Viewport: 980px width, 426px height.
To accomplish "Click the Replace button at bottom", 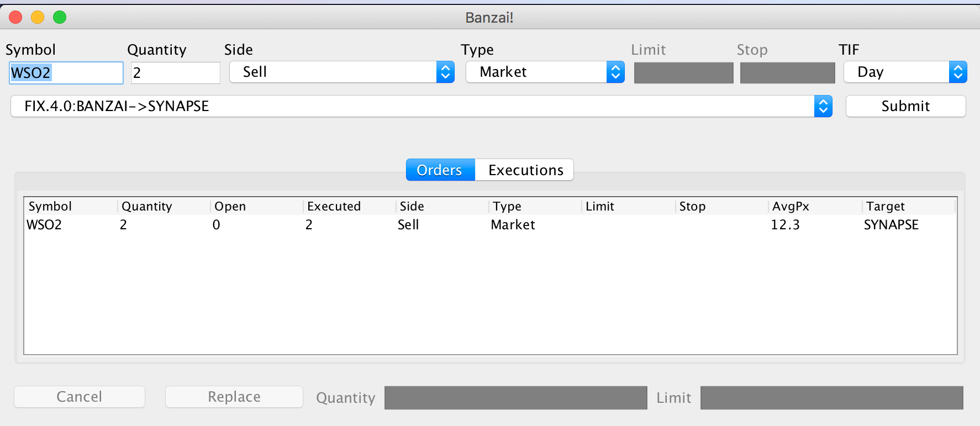I will coord(234,397).
